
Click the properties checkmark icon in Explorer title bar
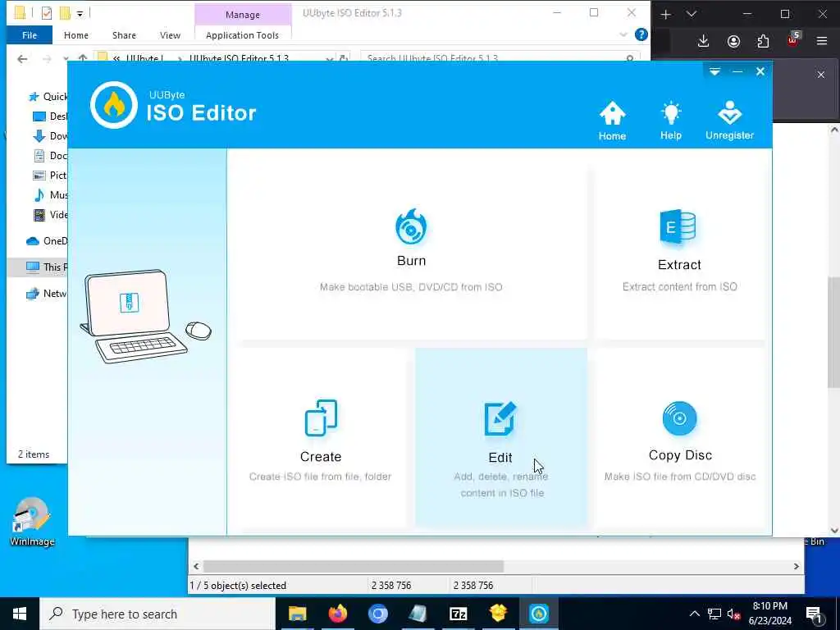[47, 13]
